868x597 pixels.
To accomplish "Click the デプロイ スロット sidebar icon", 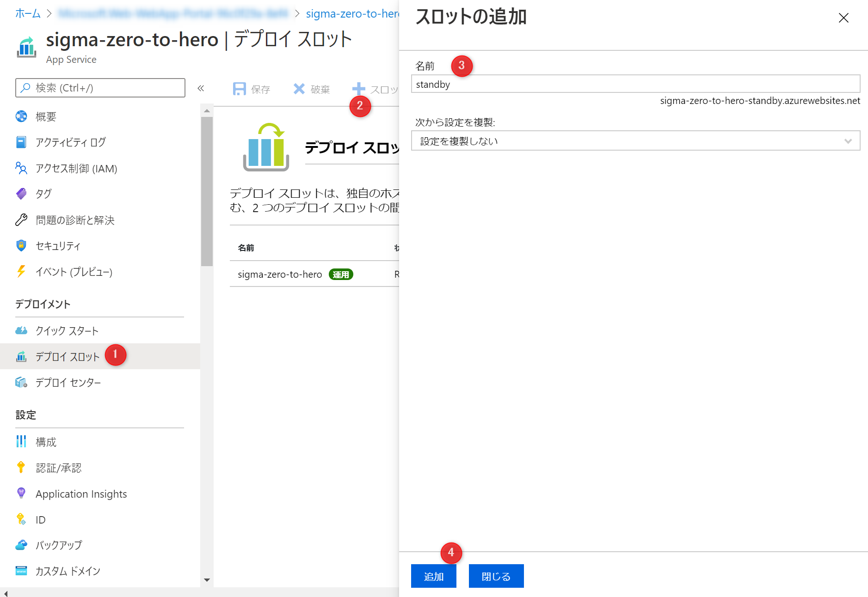I will tap(21, 356).
